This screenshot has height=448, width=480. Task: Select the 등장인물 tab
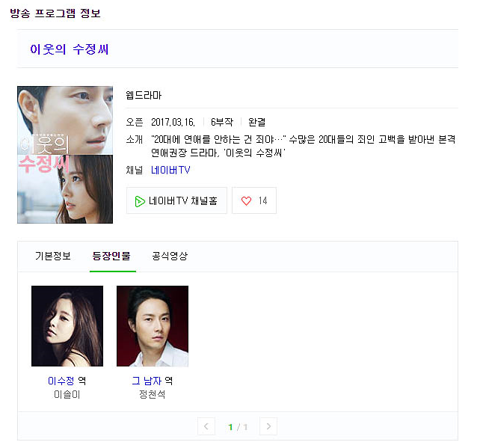click(x=111, y=256)
